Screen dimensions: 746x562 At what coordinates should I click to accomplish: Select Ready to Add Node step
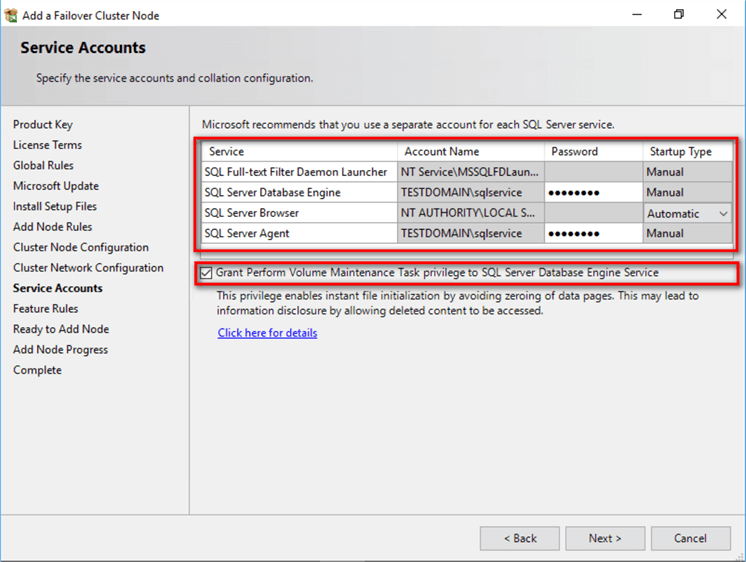61,329
